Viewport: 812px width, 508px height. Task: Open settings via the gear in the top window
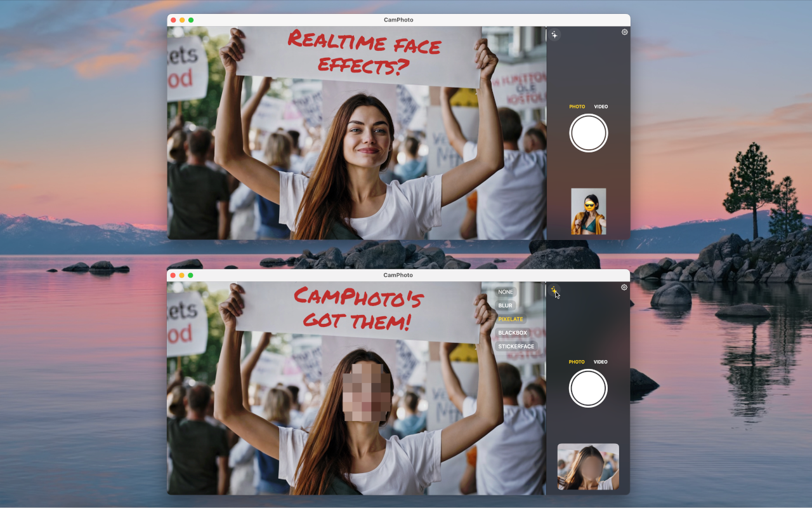tap(624, 32)
